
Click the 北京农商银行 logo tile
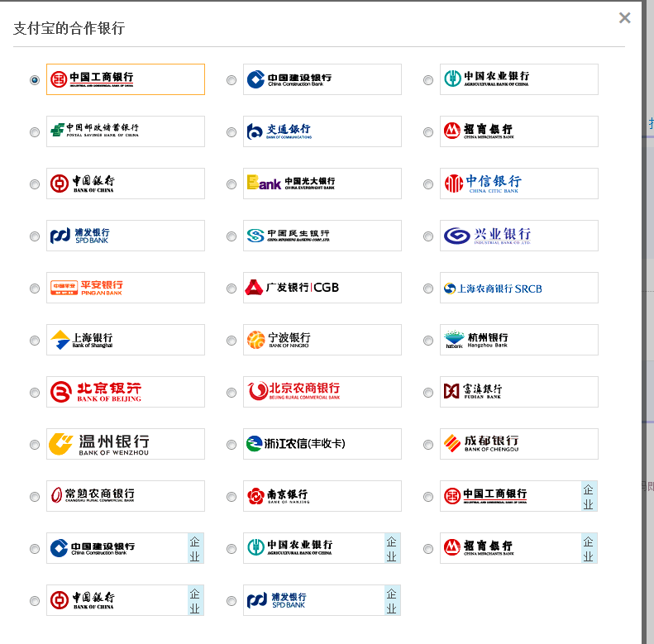click(x=322, y=392)
